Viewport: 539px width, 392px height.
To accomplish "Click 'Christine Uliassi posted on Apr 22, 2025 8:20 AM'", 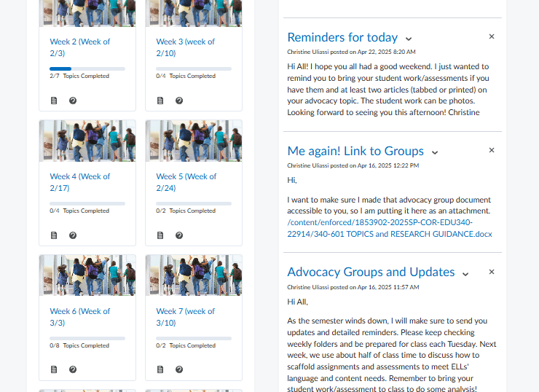I will click(351, 52).
